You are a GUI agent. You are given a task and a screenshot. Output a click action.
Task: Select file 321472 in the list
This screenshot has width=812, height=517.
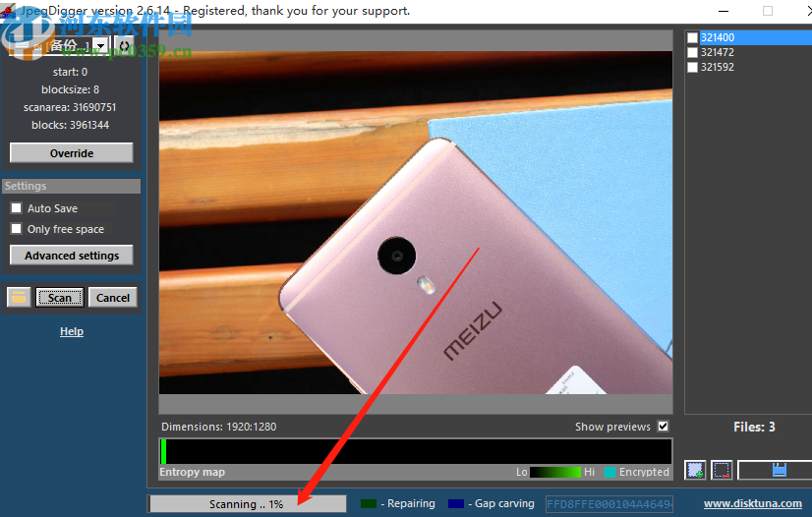coord(718,52)
